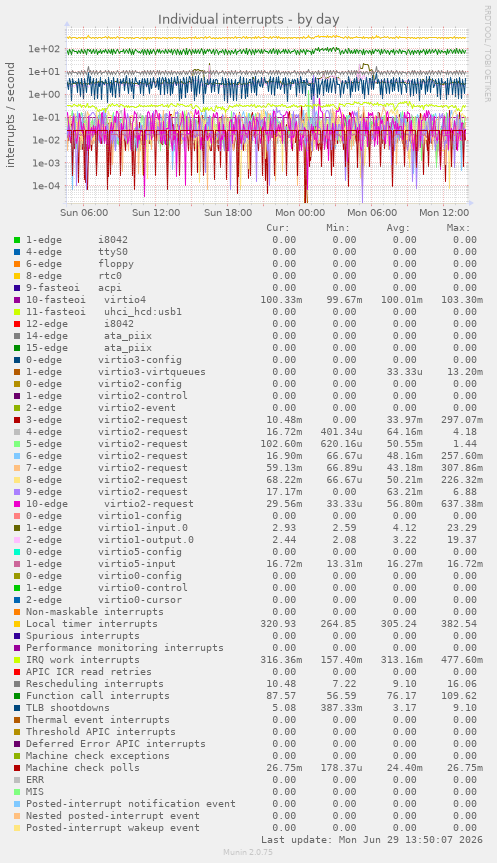
Task: Click the Individual interrupts - by day title
Action: tap(249, 19)
